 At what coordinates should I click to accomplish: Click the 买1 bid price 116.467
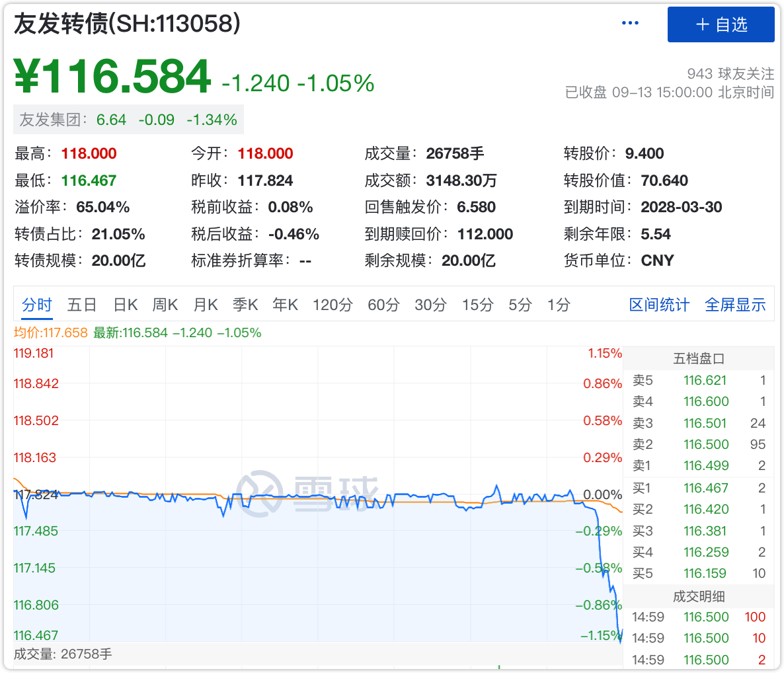[x=707, y=488]
